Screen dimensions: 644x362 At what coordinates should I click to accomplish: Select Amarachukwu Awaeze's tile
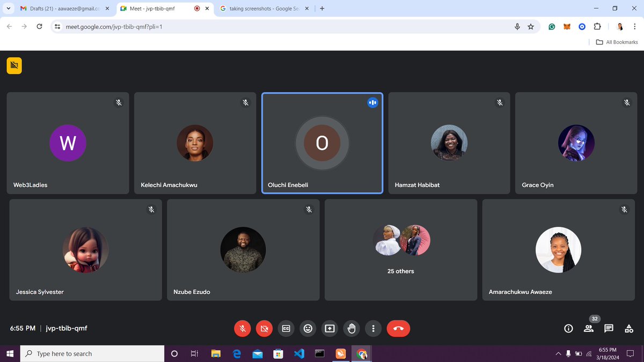click(x=559, y=250)
